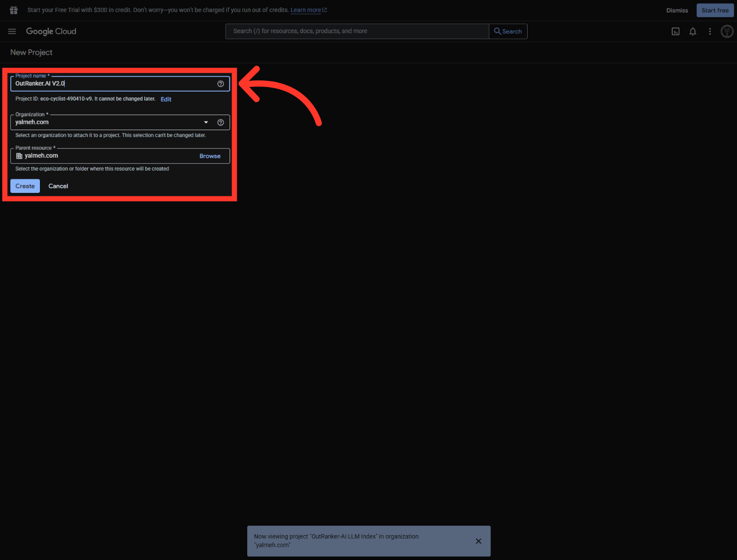
Task: Open the main navigation hamburger menu
Action: (x=12, y=32)
